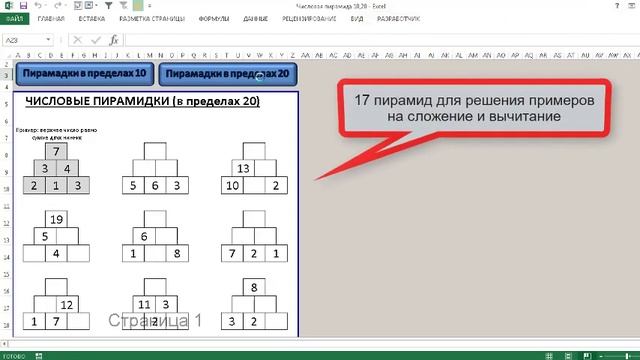
Task: Save the workbook using the floppy icon
Action: coord(23,5)
